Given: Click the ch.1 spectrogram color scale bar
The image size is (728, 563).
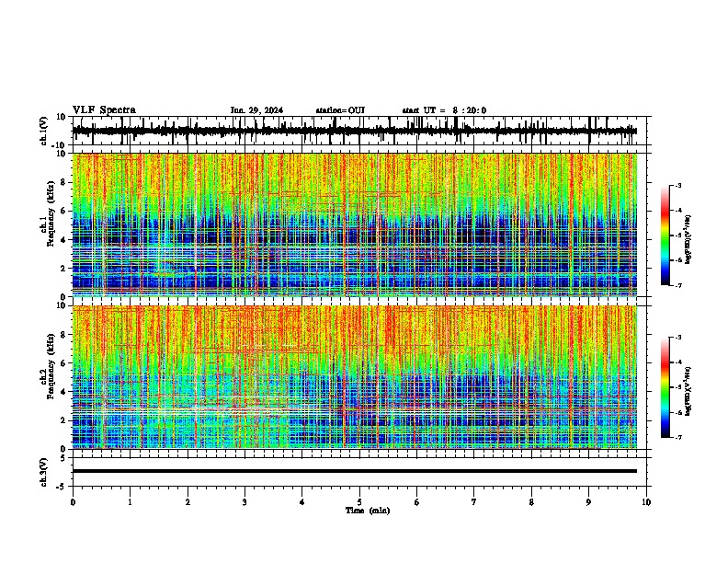Looking at the screenshot, I should pos(665,236).
